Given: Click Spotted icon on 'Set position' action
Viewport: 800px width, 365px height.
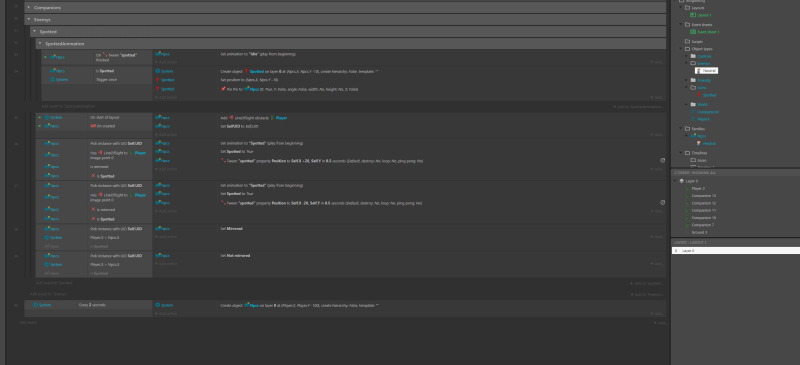Looking at the screenshot, I should (x=157, y=80).
